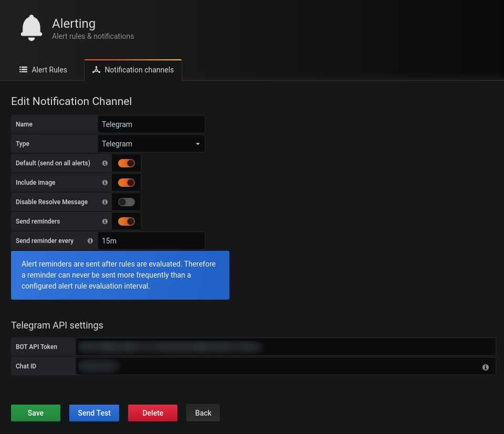The height and width of the screenshot is (434, 504).
Task: Show info for Default (send on all alerts)
Action: 105,163
